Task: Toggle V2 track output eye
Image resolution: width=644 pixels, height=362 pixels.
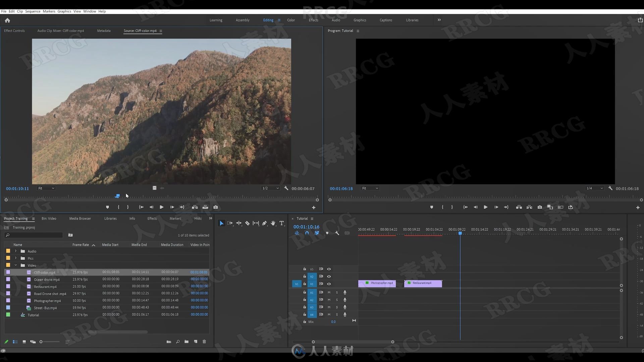Action: (329, 277)
